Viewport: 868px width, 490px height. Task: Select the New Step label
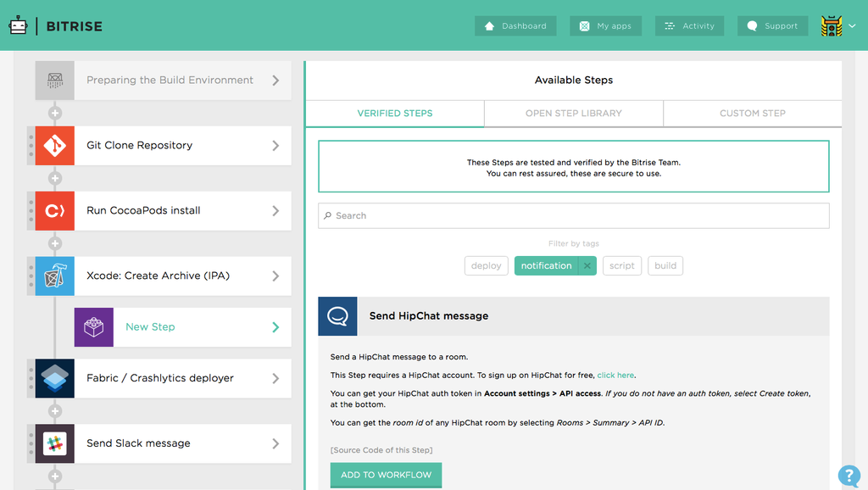pyautogui.click(x=150, y=327)
